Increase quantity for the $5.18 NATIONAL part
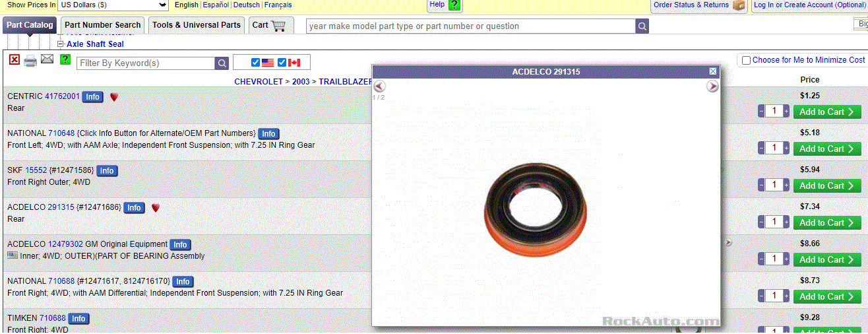This screenshot has width=868, height=334. (786, 149)
